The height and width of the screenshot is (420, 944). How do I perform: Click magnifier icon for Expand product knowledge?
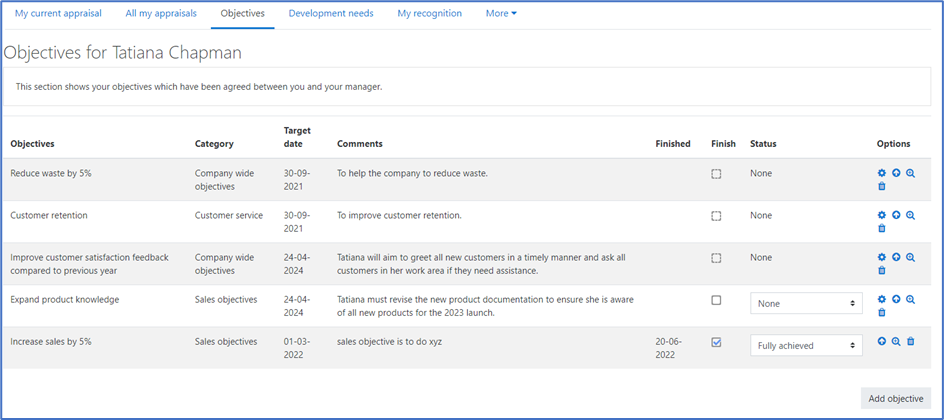pyautogui.click(x=910, y=299)
